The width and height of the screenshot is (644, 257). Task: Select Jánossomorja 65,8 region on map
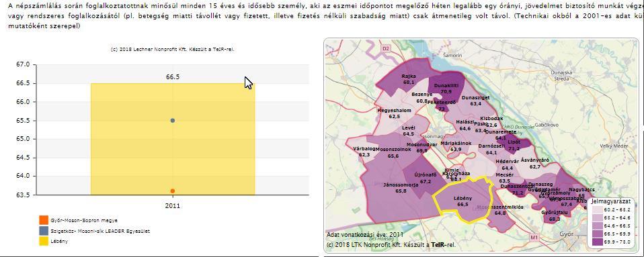point(401,188)
